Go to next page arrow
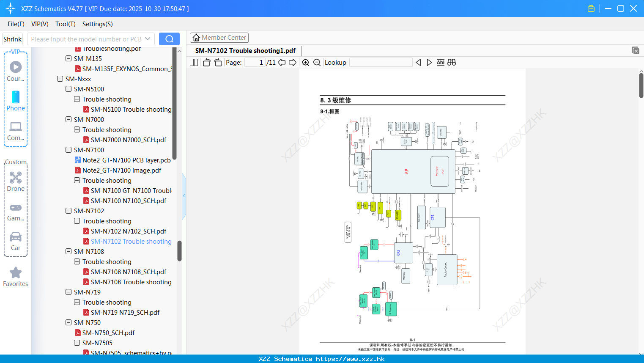Screen dimensions: 644x363 [293, 62]
